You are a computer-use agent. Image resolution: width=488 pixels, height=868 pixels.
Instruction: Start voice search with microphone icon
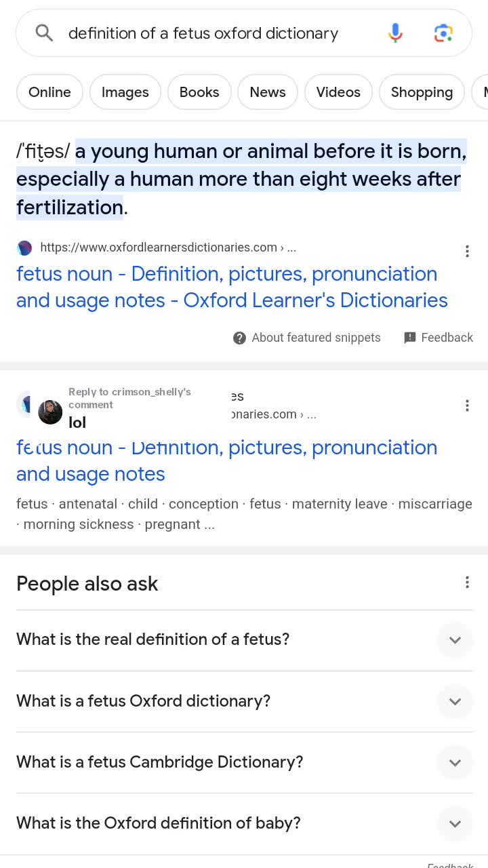click(395, 33)
